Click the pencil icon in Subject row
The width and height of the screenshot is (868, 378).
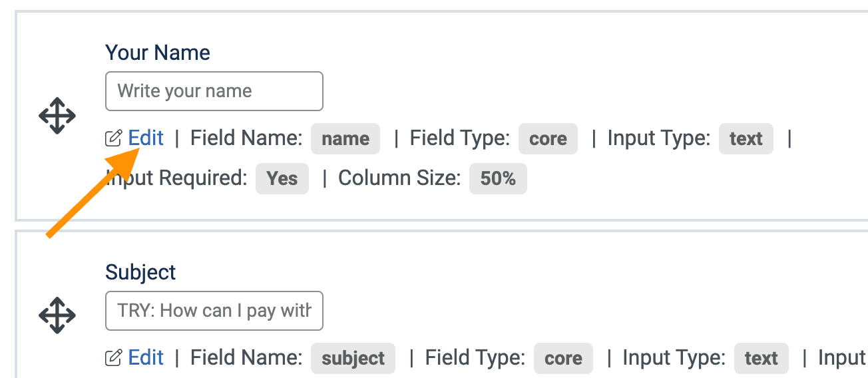click(x=114, y=358)
